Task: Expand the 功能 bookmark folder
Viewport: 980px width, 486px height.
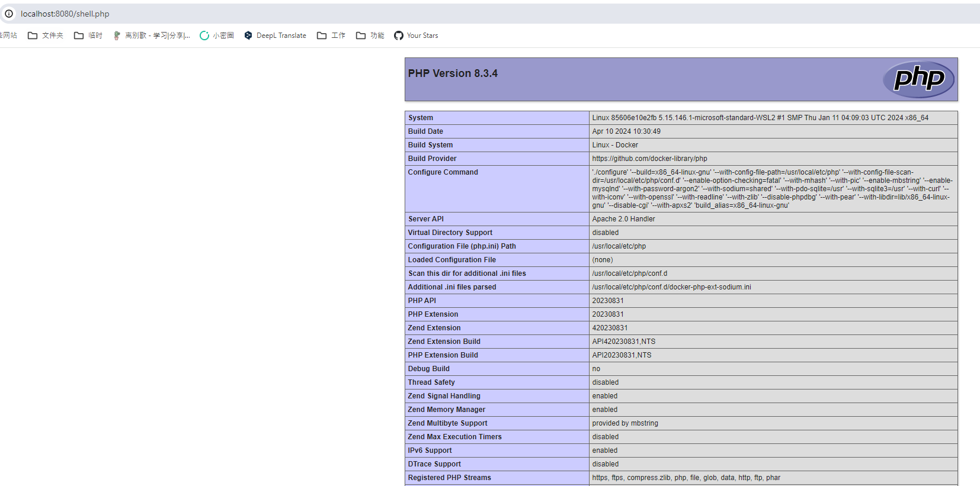Action: 370,36
